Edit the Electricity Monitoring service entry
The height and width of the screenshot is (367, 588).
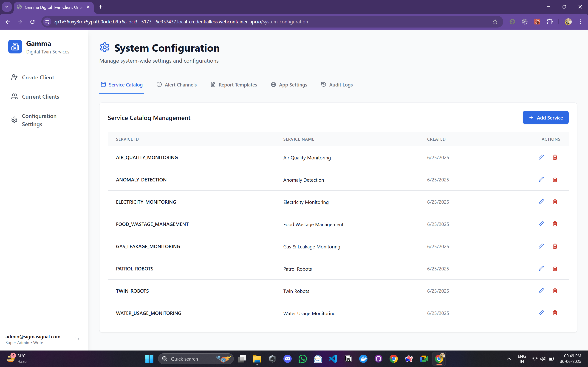[541, 202]
